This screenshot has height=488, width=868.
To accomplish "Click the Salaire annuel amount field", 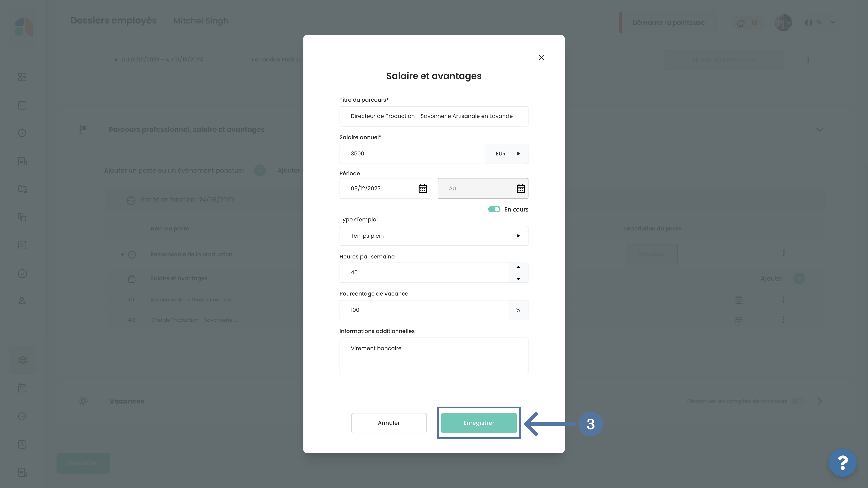I will (x=412, y=154).
